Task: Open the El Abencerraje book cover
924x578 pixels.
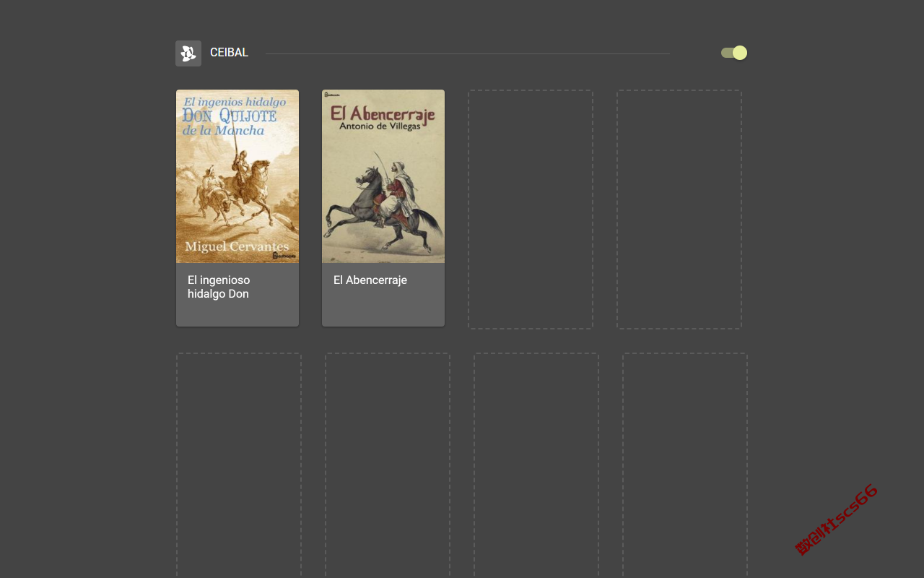Action: [383, 176]
